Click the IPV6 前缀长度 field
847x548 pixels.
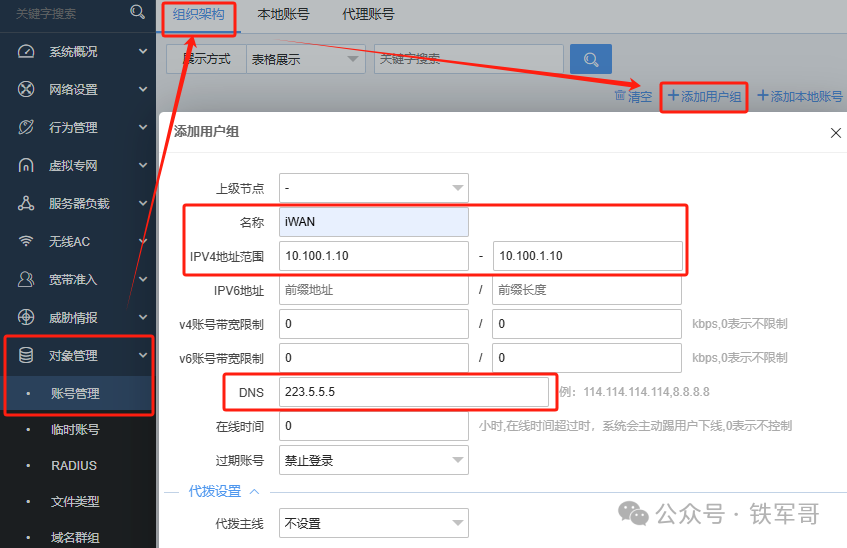coord(587,290)
